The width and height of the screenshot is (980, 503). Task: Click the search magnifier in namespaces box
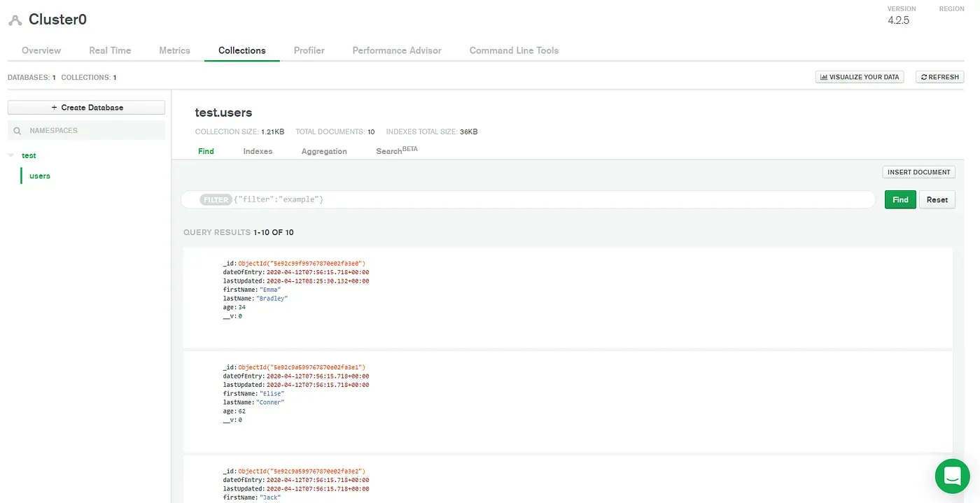click(x=18, y=131)
